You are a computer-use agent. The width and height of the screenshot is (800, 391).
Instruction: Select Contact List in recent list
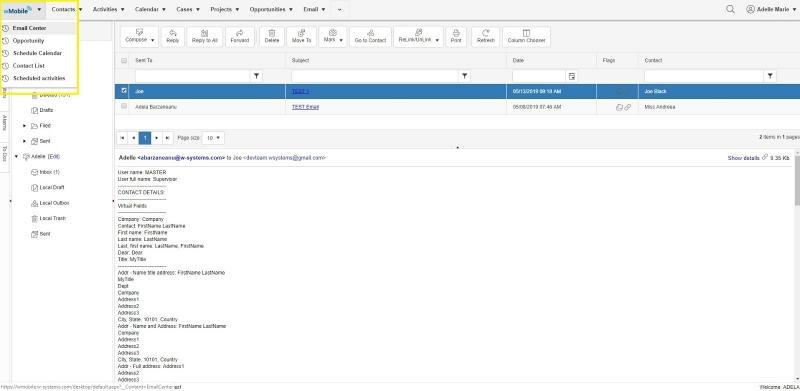point(39,66)
